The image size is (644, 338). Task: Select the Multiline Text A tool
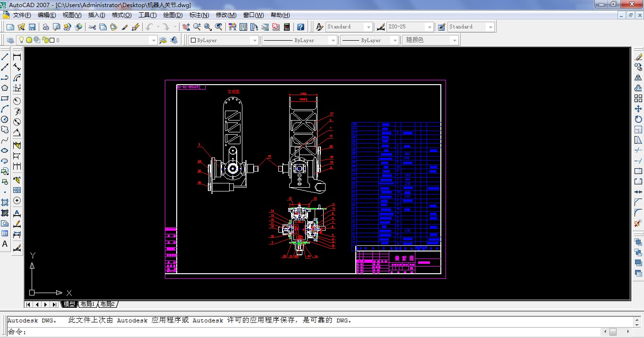[x=5, y=244]
